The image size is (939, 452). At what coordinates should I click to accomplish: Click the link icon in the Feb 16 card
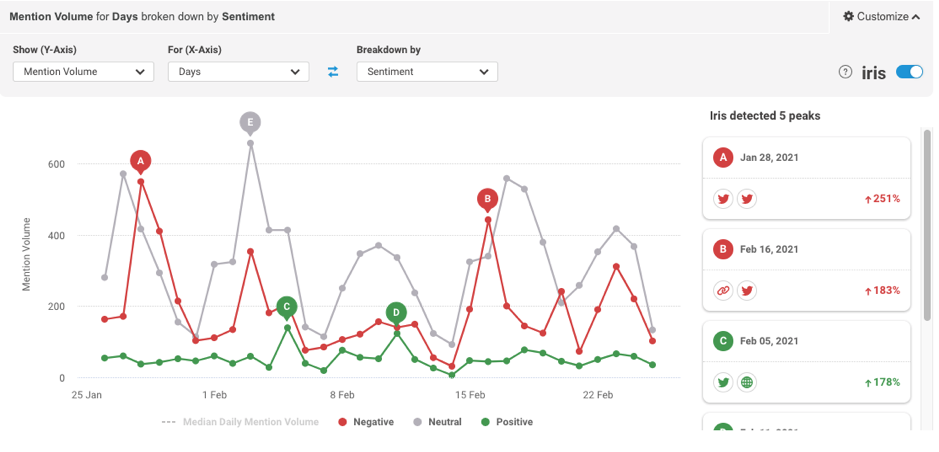(723, 290)
